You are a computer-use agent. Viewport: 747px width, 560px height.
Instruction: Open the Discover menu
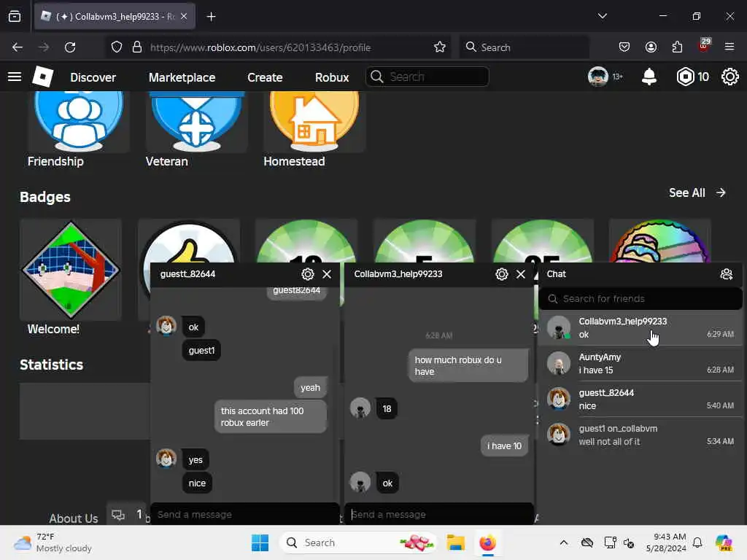[x=93, y=77]
